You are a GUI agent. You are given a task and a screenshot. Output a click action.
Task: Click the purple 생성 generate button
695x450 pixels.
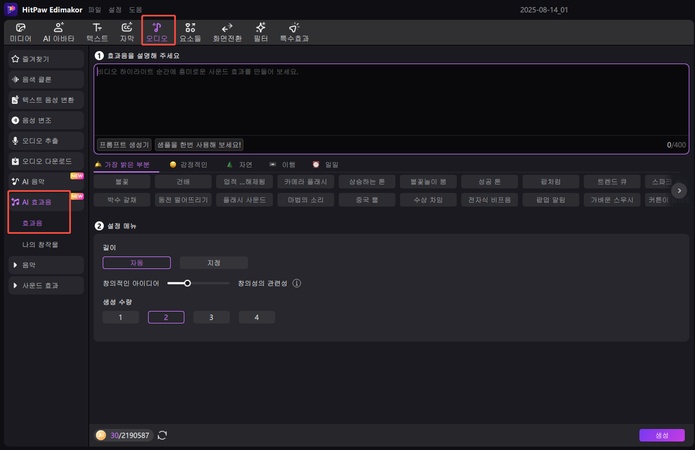tap(662, 435)
